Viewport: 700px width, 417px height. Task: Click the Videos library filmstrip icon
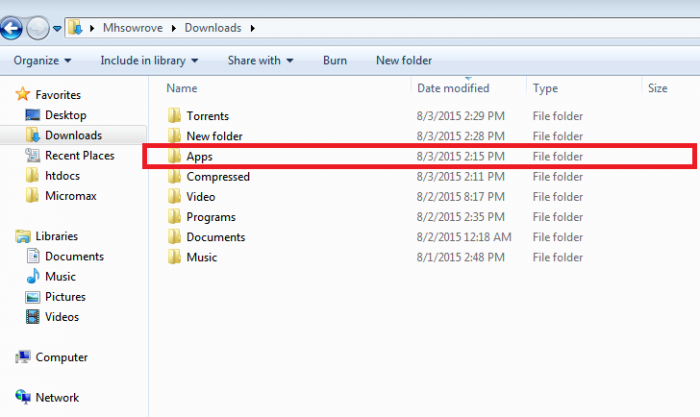coord(33,317)
